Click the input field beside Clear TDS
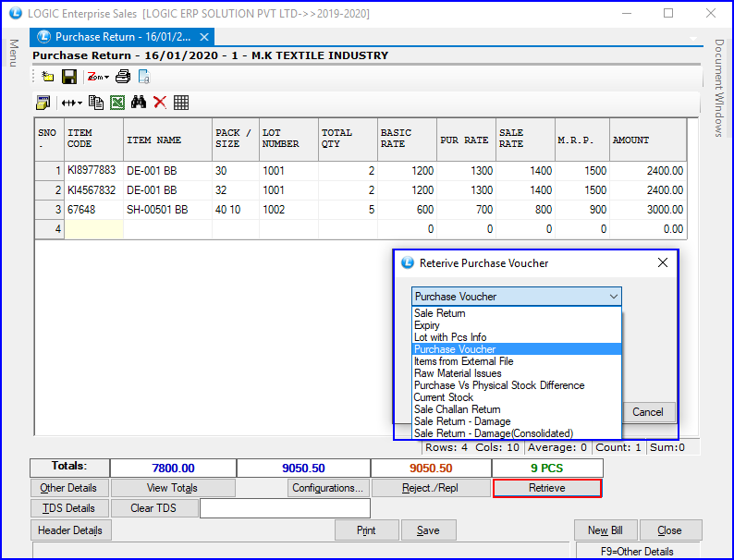 (285, 508)
